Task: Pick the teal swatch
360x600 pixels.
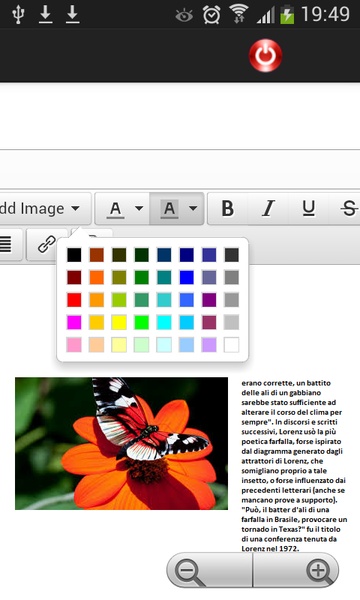Action: [x=164, y=277]
